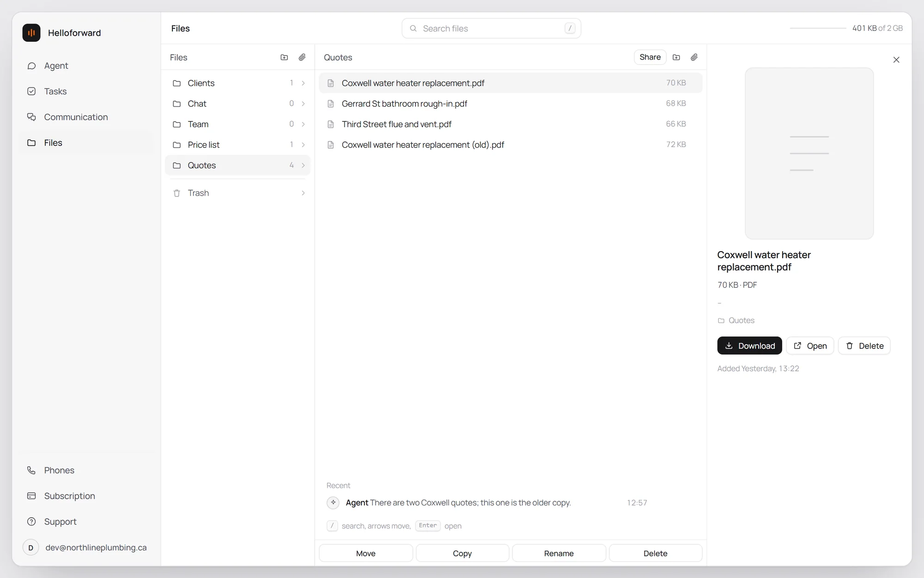924x578 pixels.
Task: Open the recent Agent message
Action: [487, 503]
